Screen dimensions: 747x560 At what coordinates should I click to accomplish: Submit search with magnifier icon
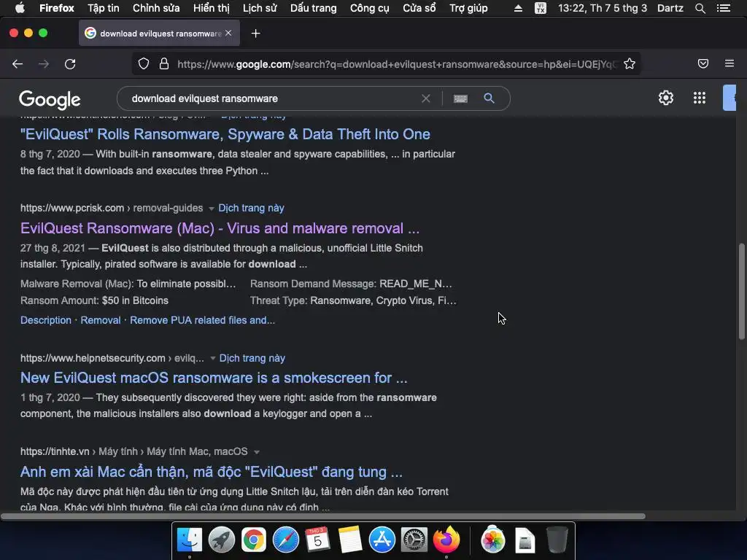(x=489, y=98)
